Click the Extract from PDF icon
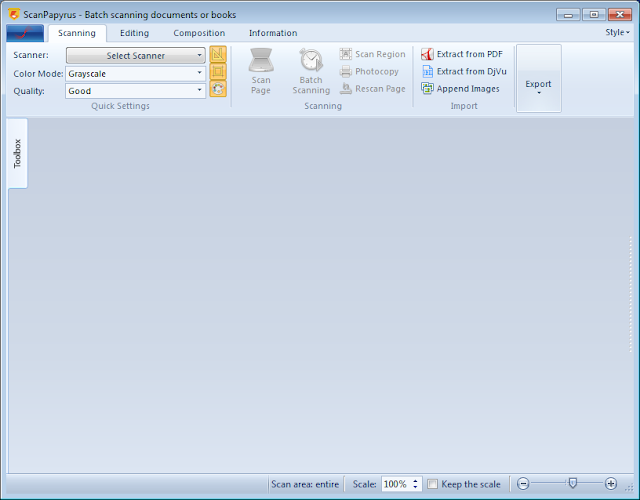The width and height of the screenshot is (640, 500). pos(427,54)
